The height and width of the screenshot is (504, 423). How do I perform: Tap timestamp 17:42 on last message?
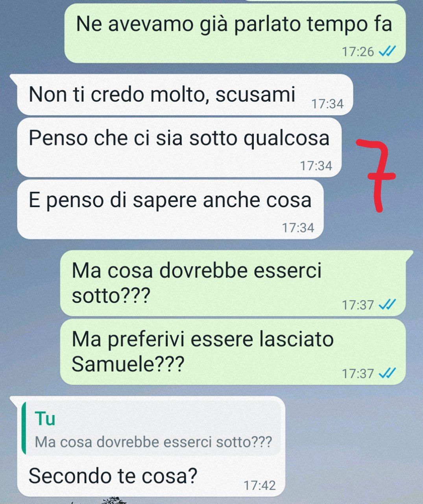point(260,485)
